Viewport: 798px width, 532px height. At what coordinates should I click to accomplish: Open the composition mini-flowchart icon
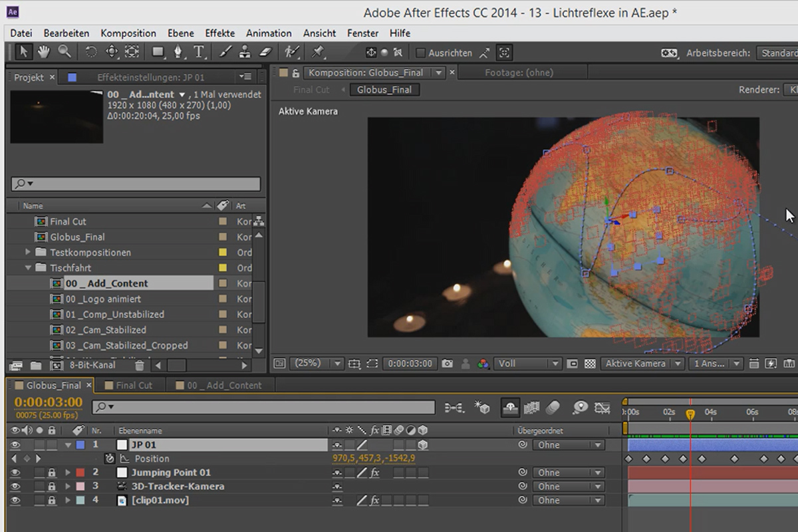click(454, 407)
